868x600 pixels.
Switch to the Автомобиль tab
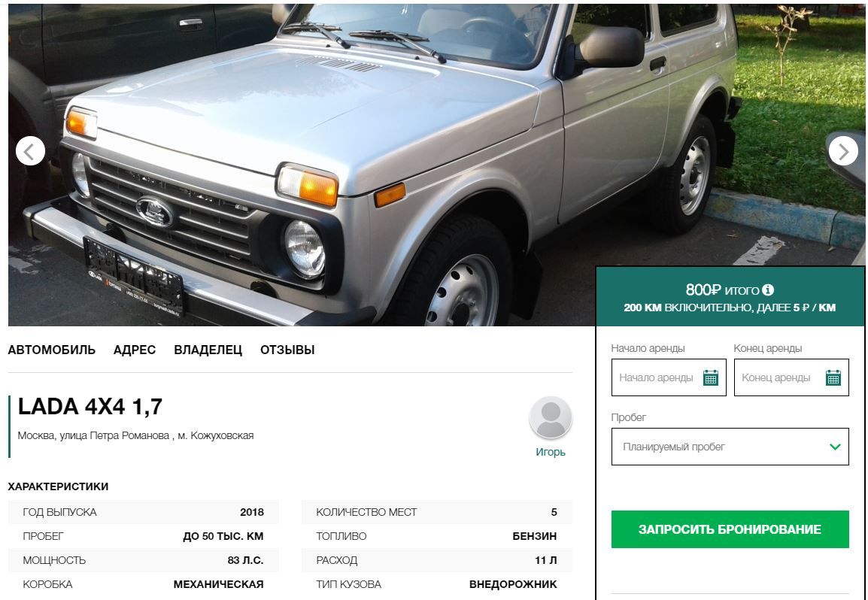coord(51,350)
